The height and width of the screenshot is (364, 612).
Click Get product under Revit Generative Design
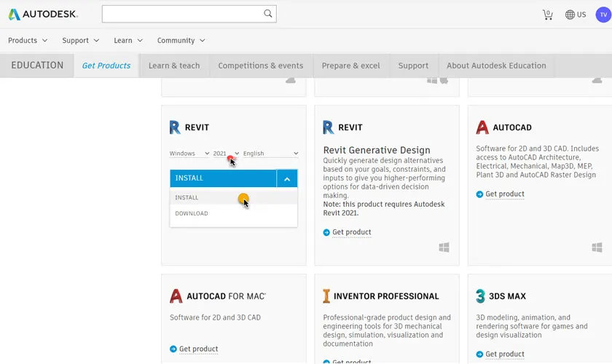[351, 232]
